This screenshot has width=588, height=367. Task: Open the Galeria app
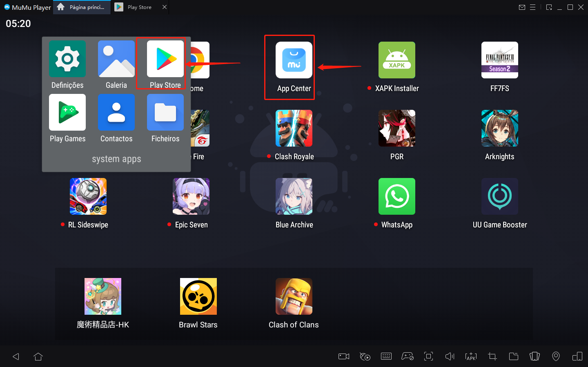[x=116, y=59]
